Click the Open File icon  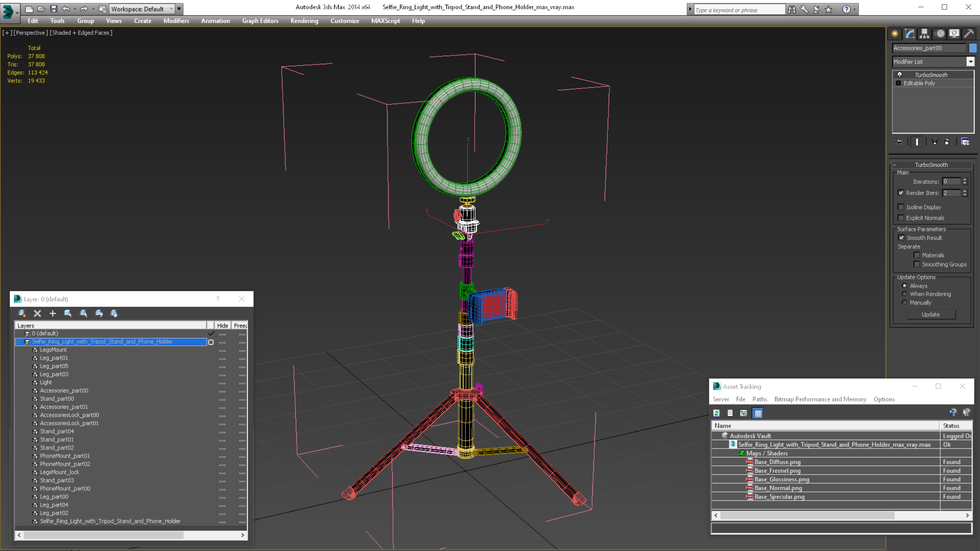point(41,9)
